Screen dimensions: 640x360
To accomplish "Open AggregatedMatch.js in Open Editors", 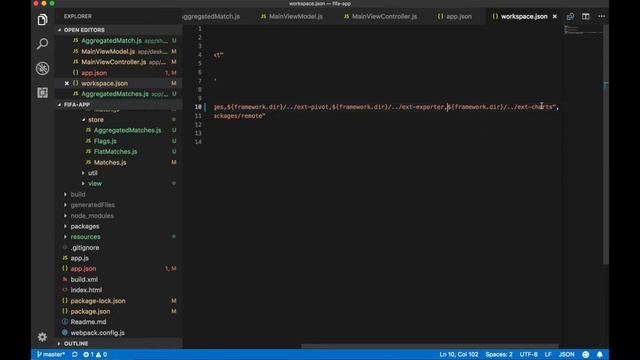I will pyautogui.click(x=111, y=41).
